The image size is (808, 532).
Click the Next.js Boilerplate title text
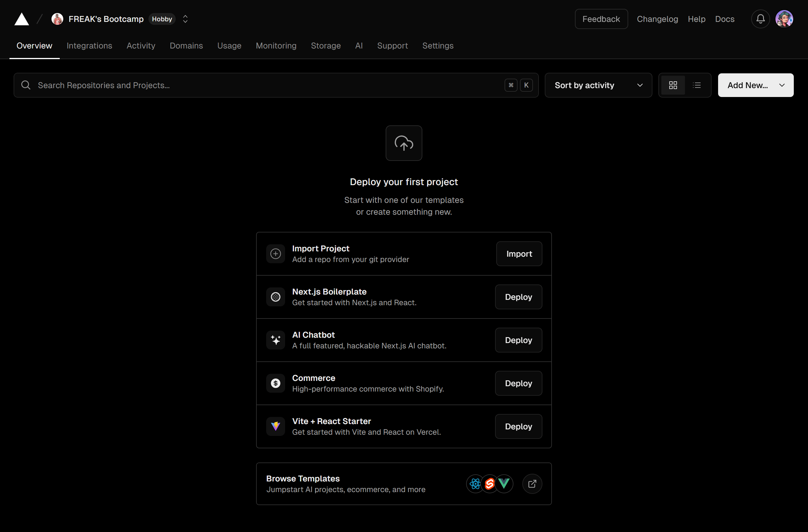(x=329, y=292)
